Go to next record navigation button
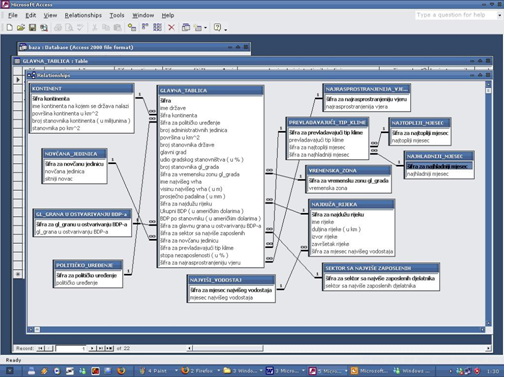 (x=92, y=348)
